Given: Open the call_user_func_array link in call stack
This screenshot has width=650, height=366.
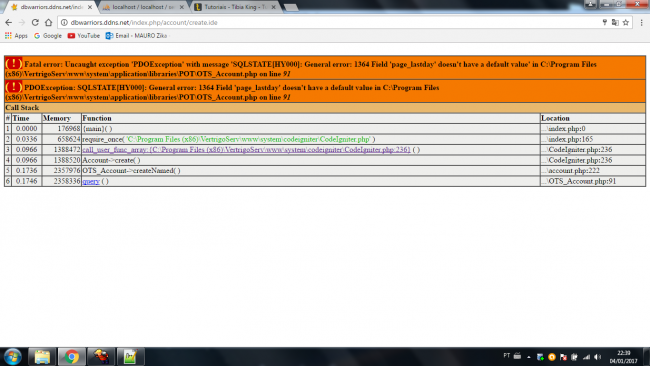Looking at the screenshot, I should pos(246,150).
